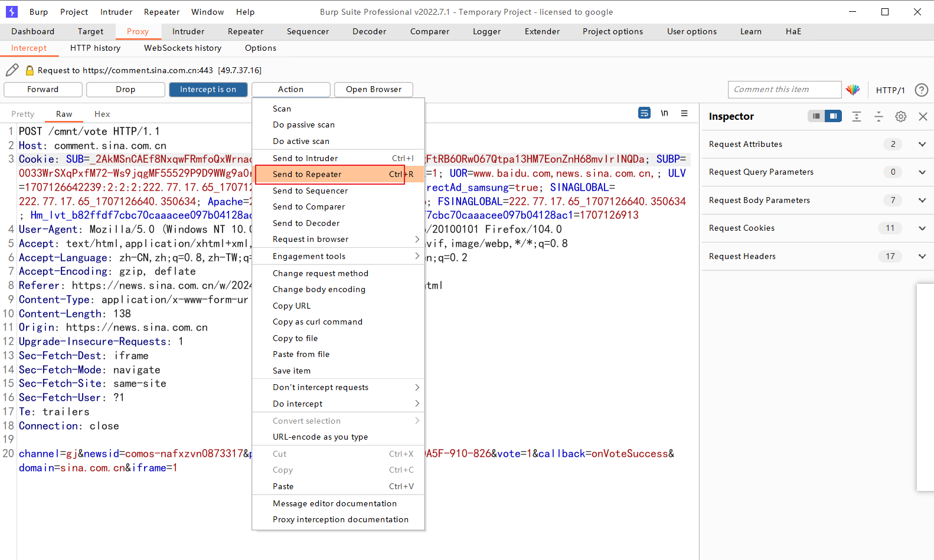Open Do intercept submenu
The width and height of the screenshot is (934, 560).
tap(338, 404)
